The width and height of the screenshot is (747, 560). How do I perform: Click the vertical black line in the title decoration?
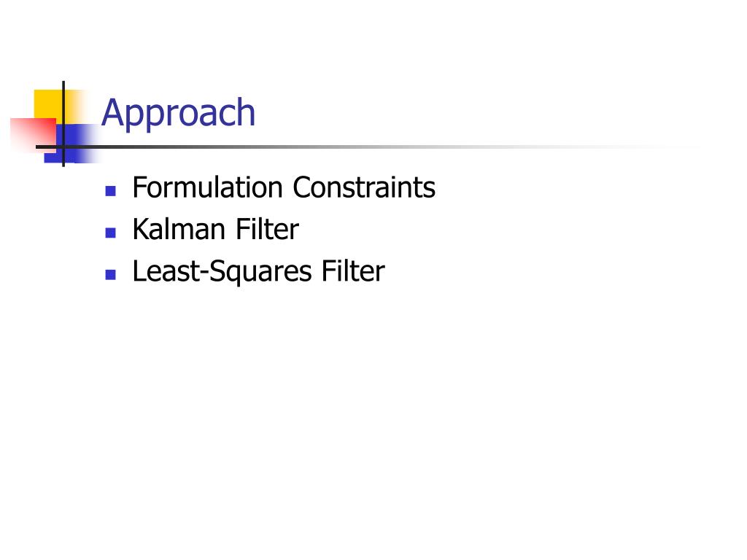(63, 124)
